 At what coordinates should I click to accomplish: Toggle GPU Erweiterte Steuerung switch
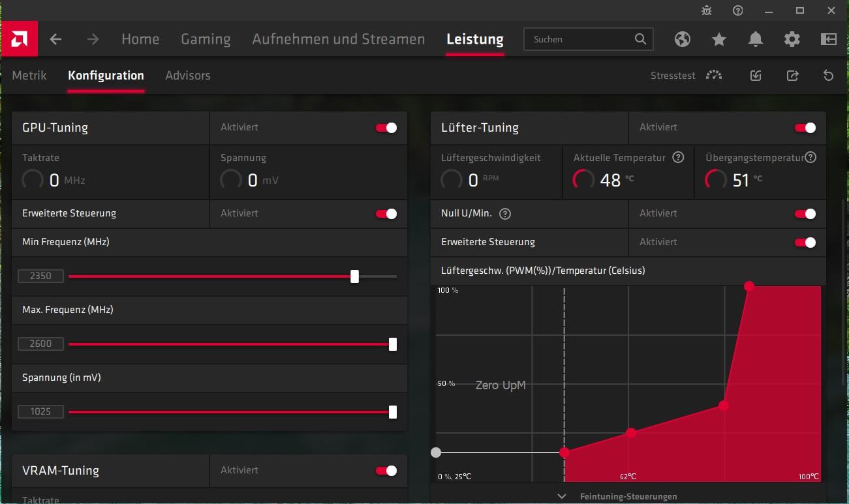pos(386,214)
